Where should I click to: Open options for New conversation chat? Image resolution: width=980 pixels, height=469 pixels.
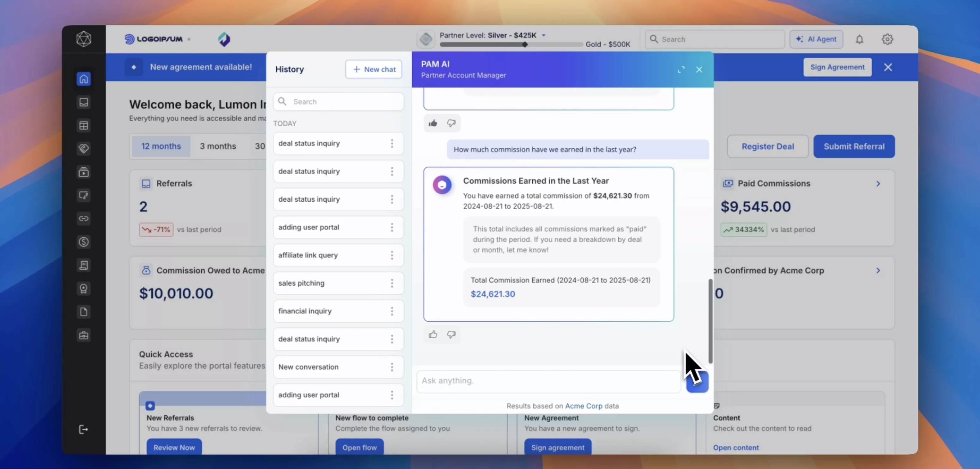point(392,367)
